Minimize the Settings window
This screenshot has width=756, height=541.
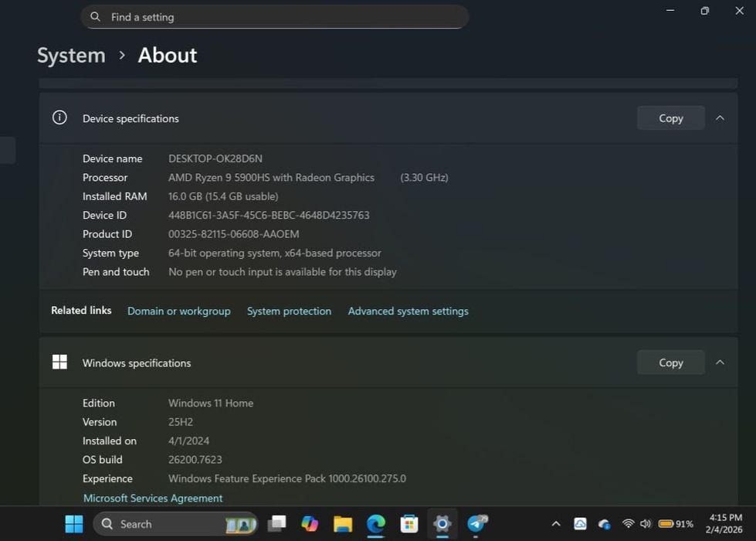tap(670, 10)
